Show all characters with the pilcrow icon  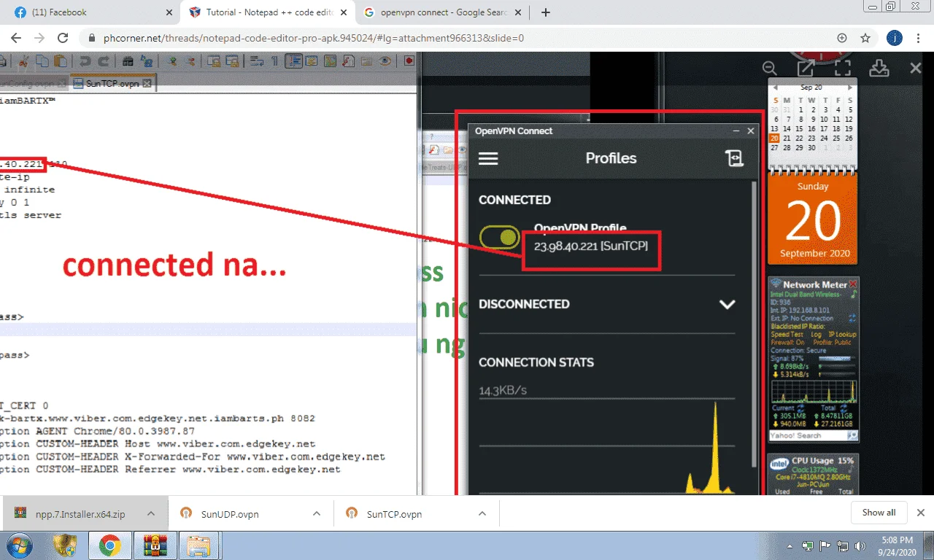274,61
